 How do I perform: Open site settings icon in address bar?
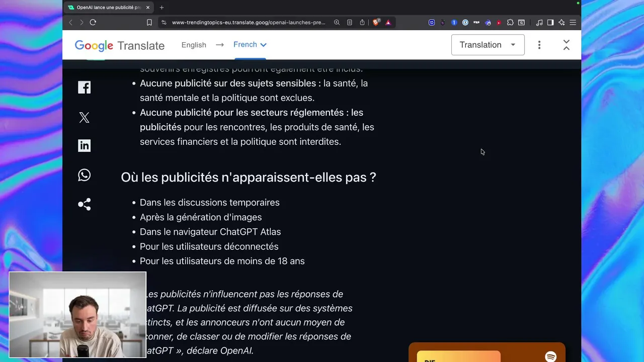[164, 22]
